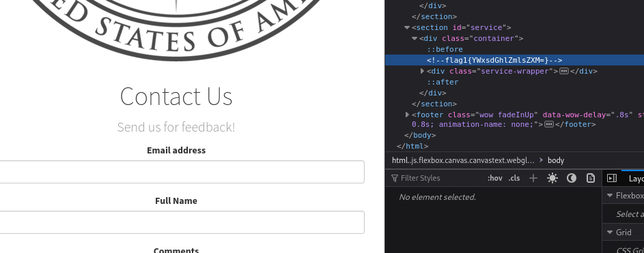Click the Contact Us heading
The height and width of the screenshot is (253, 644).
[176, 96]
